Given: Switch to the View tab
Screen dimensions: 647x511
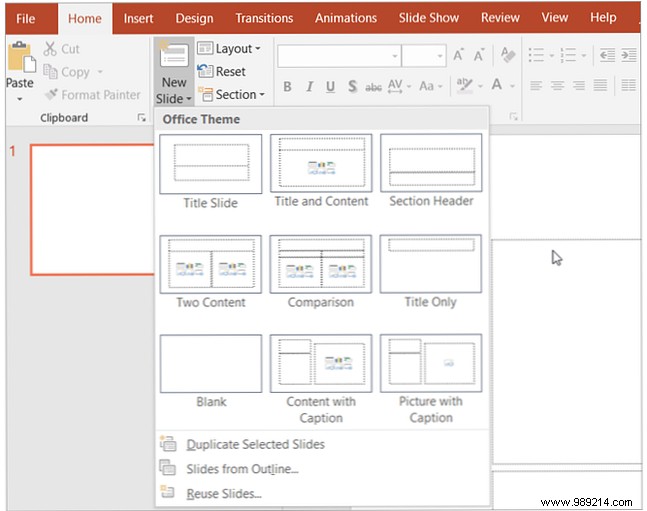Looking at the screenshot, I should point(555,17).
